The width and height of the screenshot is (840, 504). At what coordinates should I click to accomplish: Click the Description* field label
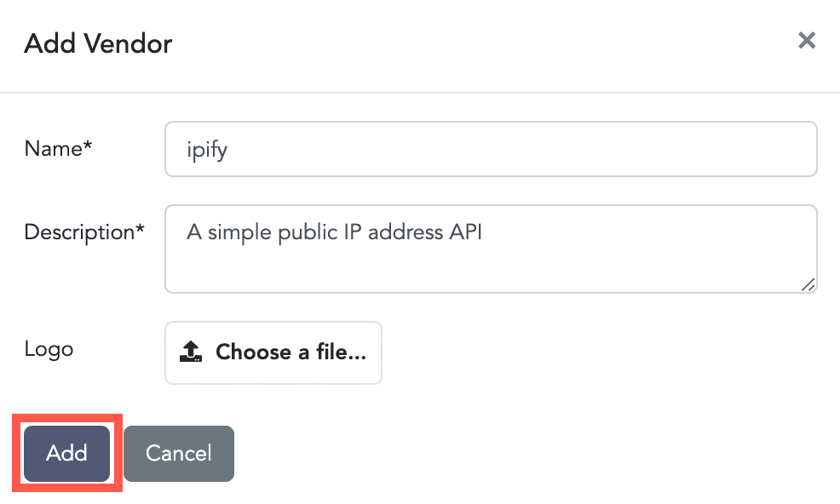(x=83, y=232)
